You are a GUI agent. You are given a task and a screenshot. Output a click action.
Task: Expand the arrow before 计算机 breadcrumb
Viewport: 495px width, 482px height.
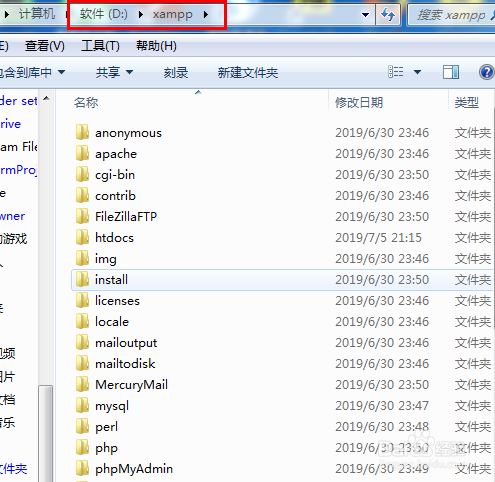pos(7,15)
